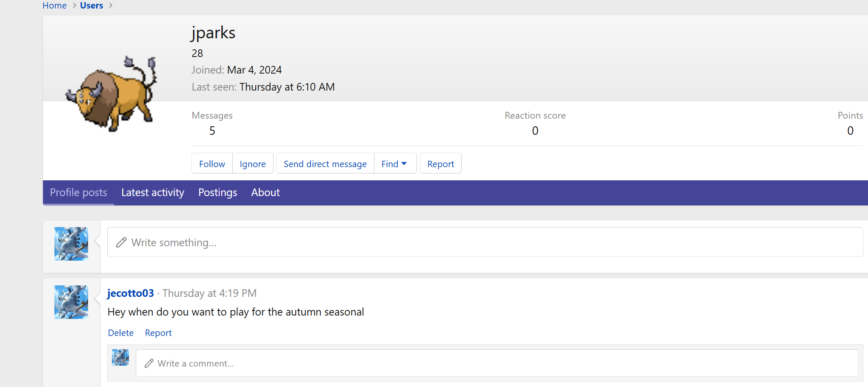This screenshot has width=868, height=387.
Task: Go to Home breadcrumb link
Action: [x=54, y=6]
